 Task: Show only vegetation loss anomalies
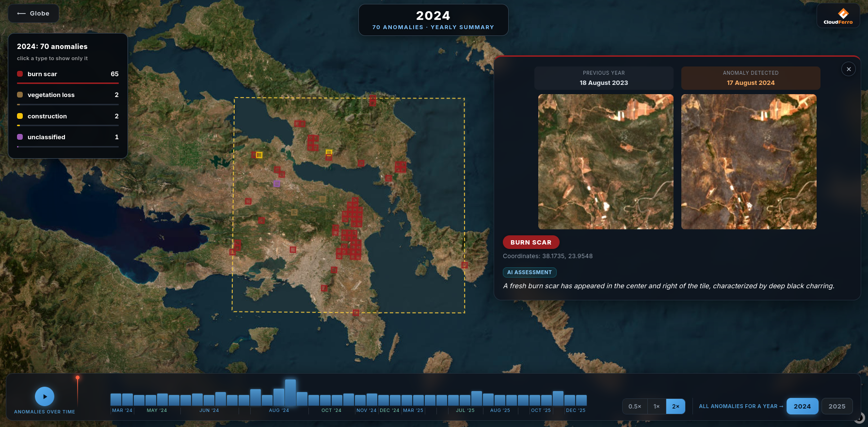[x=68, y=95]
